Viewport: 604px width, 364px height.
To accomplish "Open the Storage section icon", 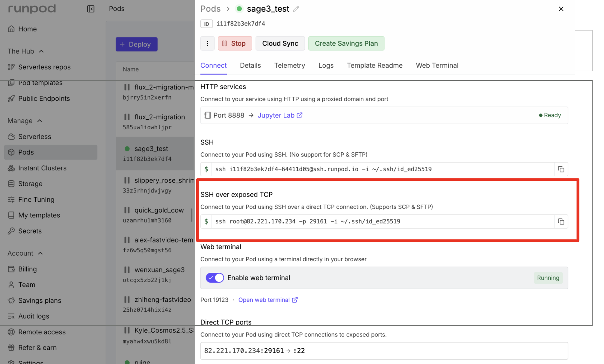I will click(11, 183).
